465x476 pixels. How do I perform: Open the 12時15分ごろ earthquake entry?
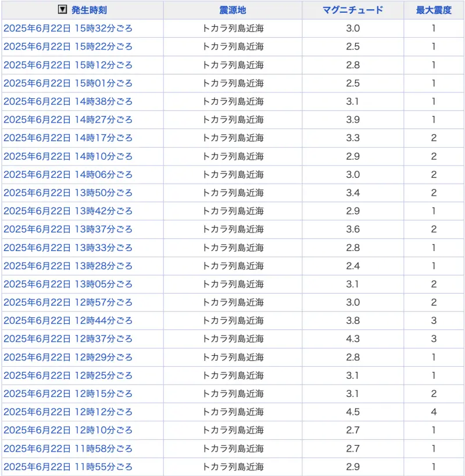(x=68, y=393)
